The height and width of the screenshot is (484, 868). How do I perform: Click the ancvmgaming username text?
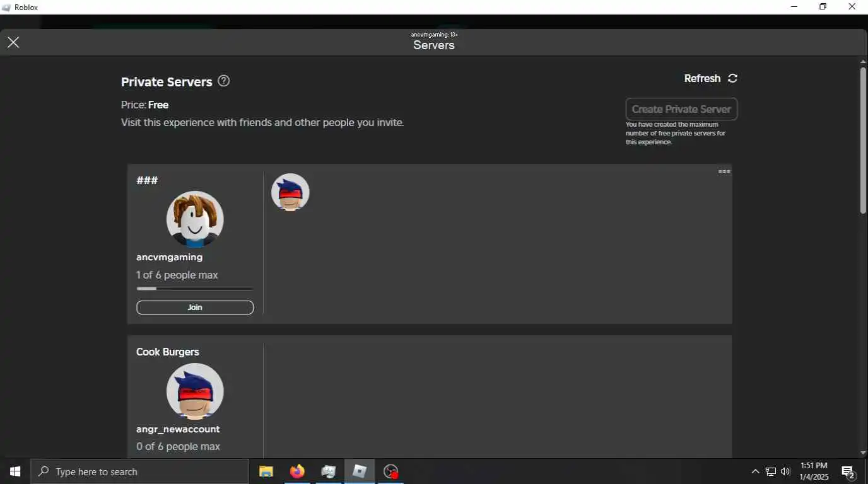(x=169, y=257)
